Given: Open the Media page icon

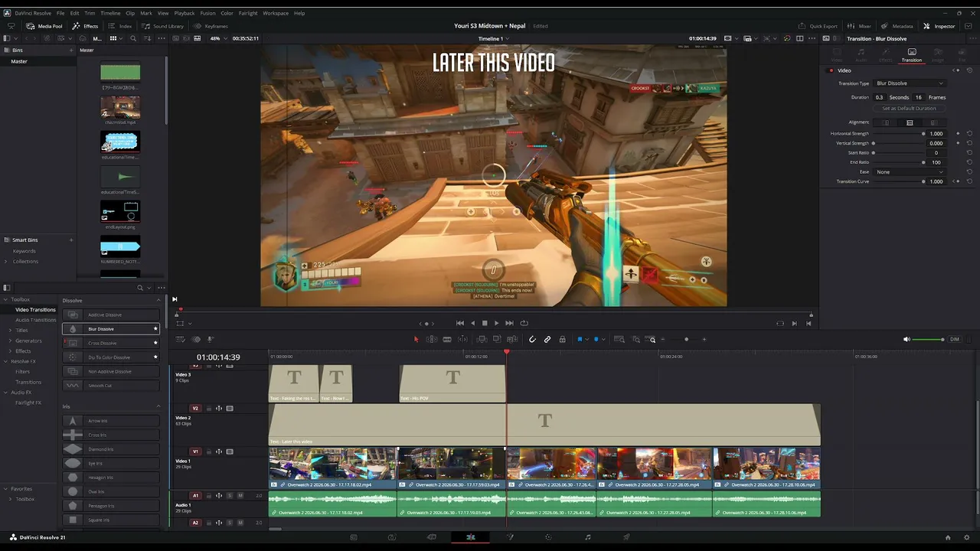Looking at the screenshot, I should (353, 537).
